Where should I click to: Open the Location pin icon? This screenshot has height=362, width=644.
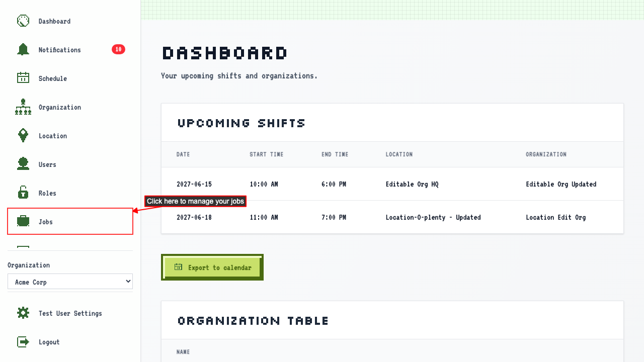coord(23,136)
